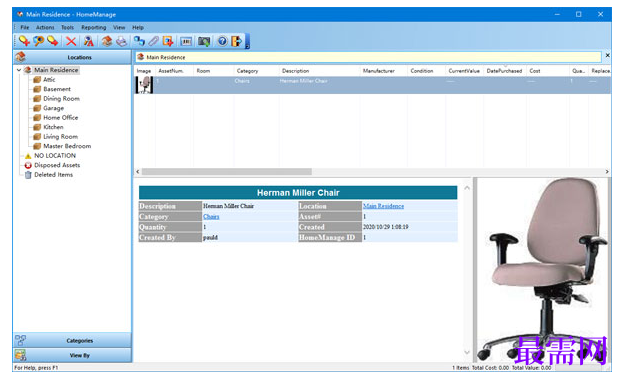Click the magnifying glass search asset icon
The image size is (626, 382).
coord(38,41)
